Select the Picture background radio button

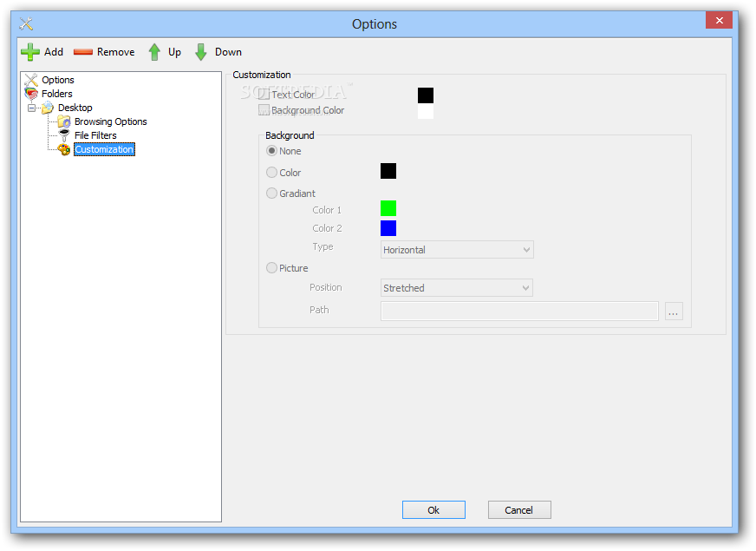pos(272,267)
